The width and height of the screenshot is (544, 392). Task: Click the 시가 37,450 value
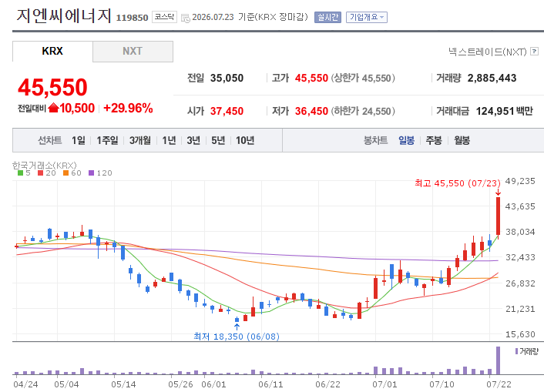227,111
